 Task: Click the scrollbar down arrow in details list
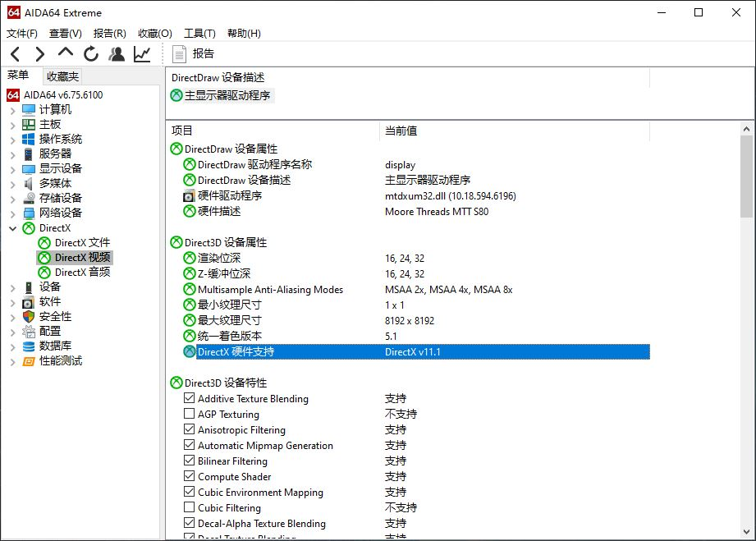pos(746,532)
